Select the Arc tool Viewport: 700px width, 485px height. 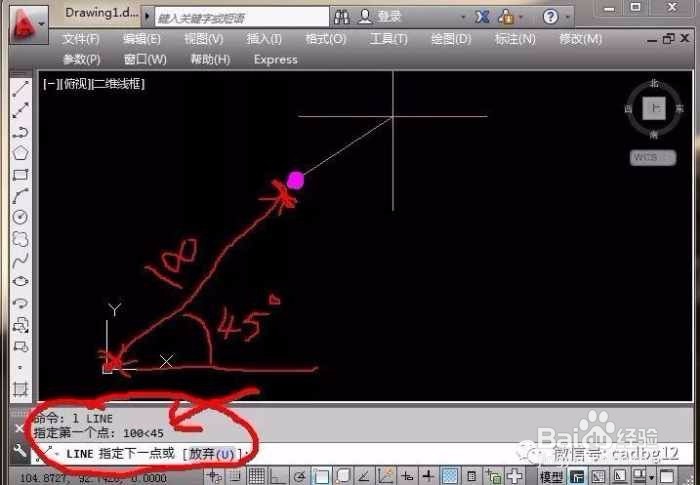(21, 196)
